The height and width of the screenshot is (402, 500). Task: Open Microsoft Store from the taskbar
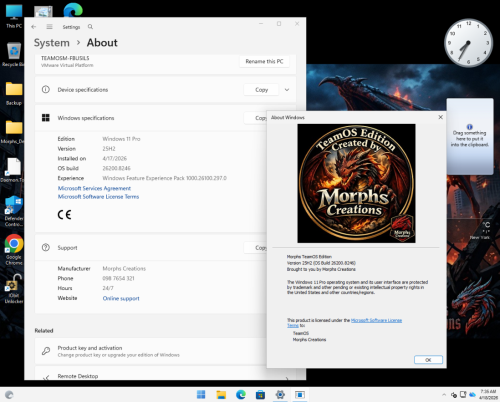coord(260,395)
